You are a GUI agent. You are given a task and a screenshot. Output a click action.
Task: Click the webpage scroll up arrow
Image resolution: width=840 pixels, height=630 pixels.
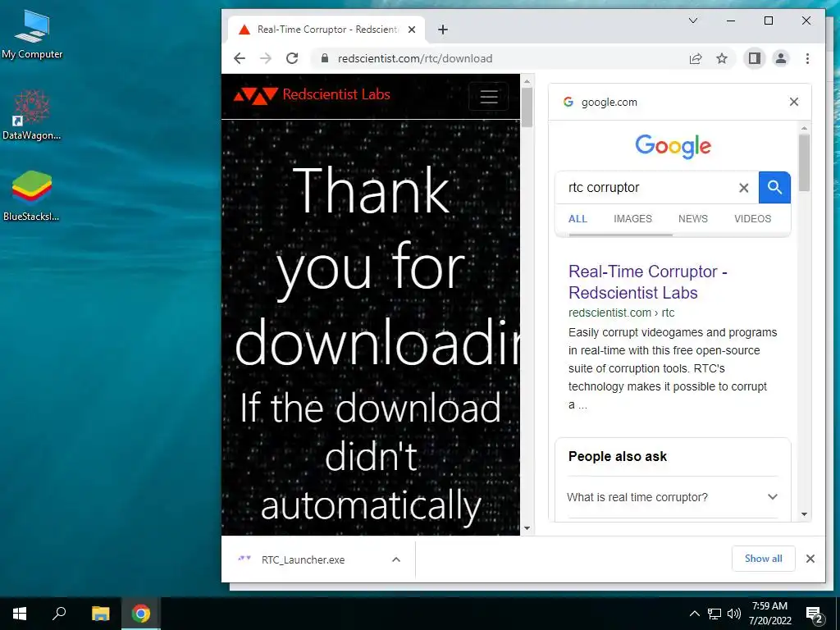(x=527, y=81)
